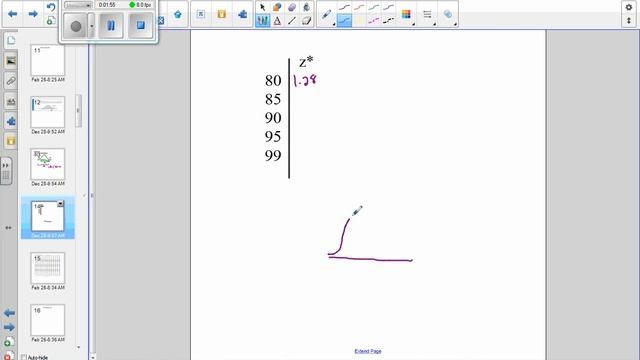Open the color palette picker
640x360 pixels.
(x=406, y=15)
